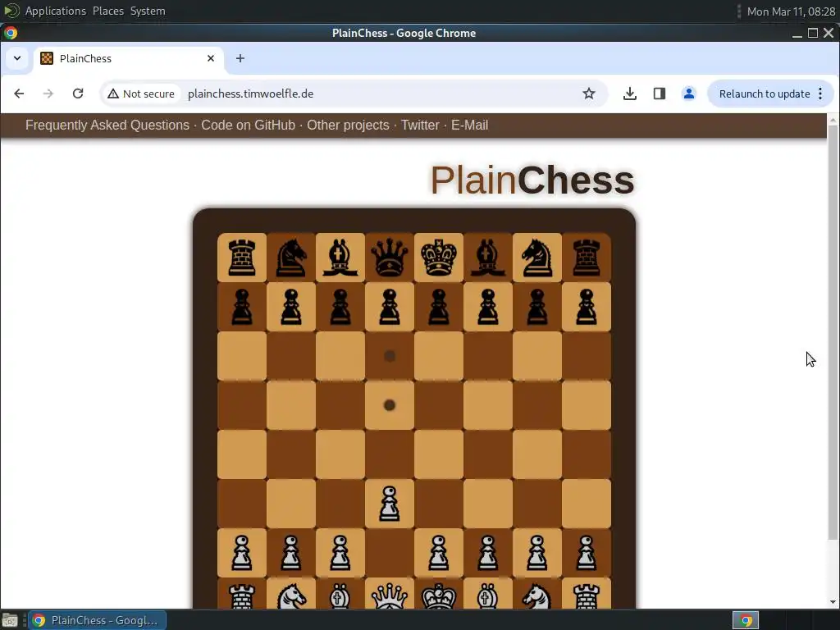Click the page vertical scrollbar
Screen dimensions: 840x630
point(833,332)
